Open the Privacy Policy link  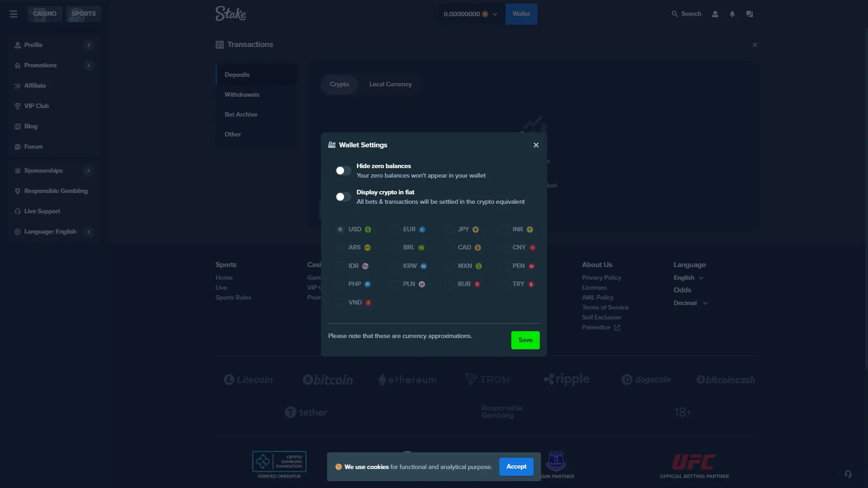[x=601, y=278]
